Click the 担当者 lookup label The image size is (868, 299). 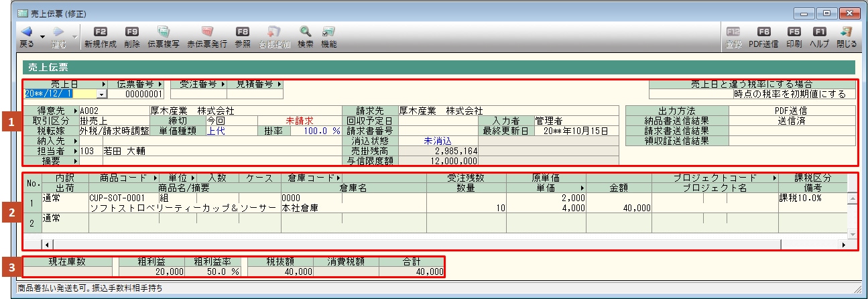point(51,152)
